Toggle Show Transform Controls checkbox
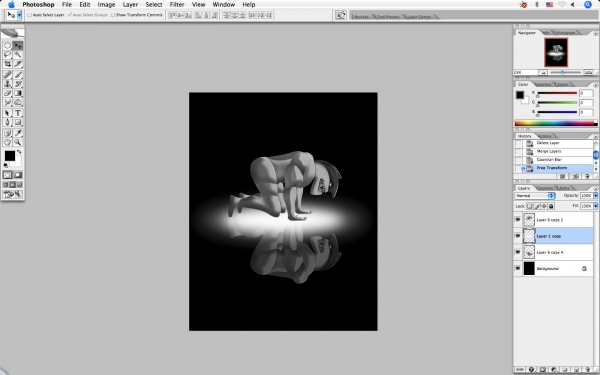Screen dimensions: 600x375 coord(112,15)
